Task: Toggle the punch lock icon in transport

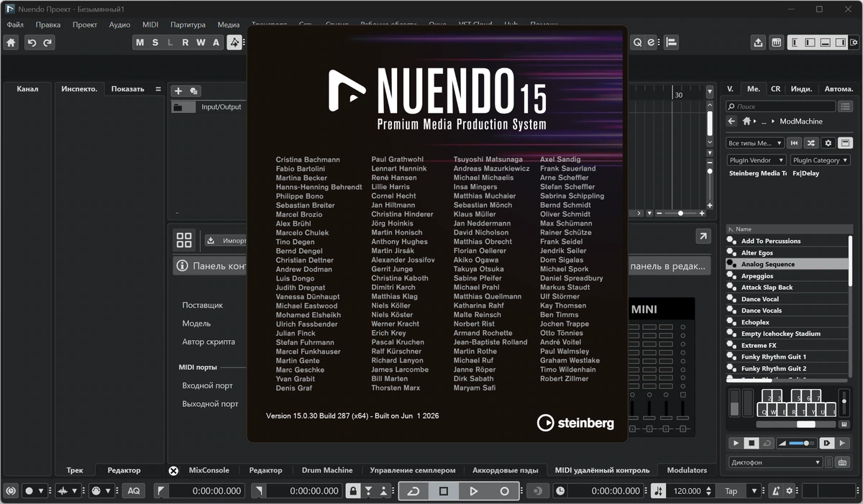Action: [x=352, y=491]
